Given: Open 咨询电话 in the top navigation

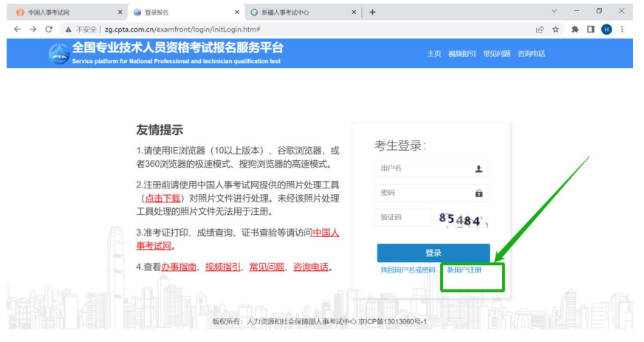Looking at the screenshot, I should point(531,54).
